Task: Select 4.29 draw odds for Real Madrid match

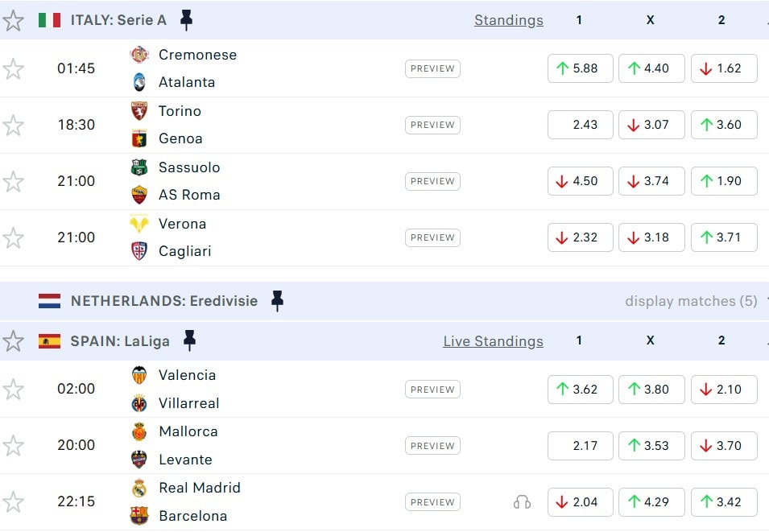Action: [x=651, y=502]
